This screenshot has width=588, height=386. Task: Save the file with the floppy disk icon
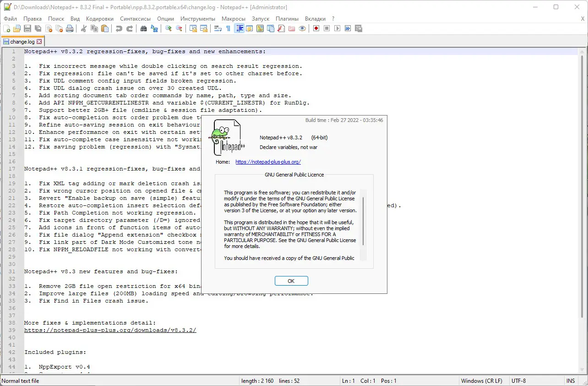pyautogui.click(x=27, y=28)
